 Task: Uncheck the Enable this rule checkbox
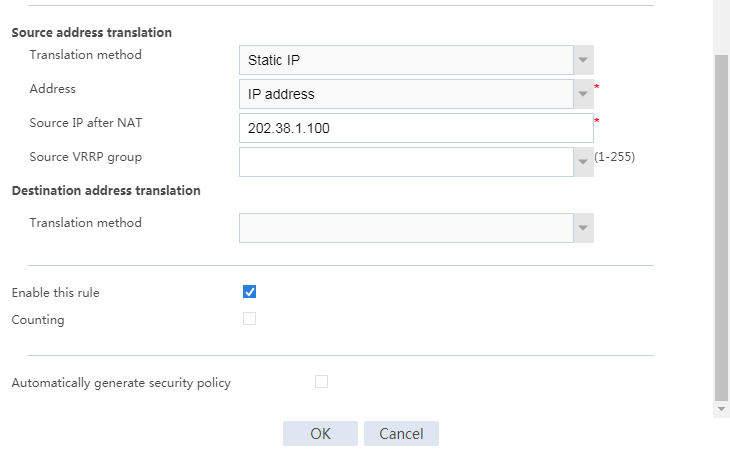[250, 292]
